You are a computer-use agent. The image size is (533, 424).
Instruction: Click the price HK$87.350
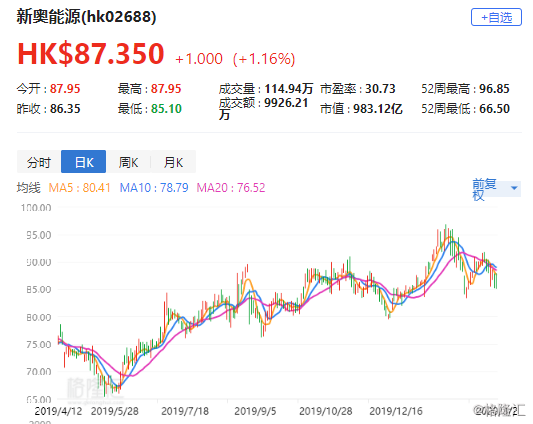[x=91, y=54]
